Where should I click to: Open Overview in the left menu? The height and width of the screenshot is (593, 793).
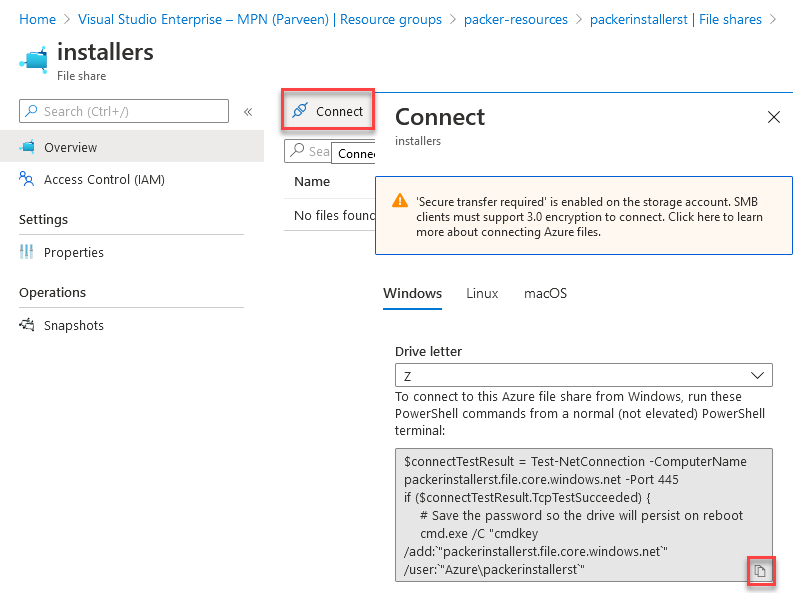(x=70, y=147)
